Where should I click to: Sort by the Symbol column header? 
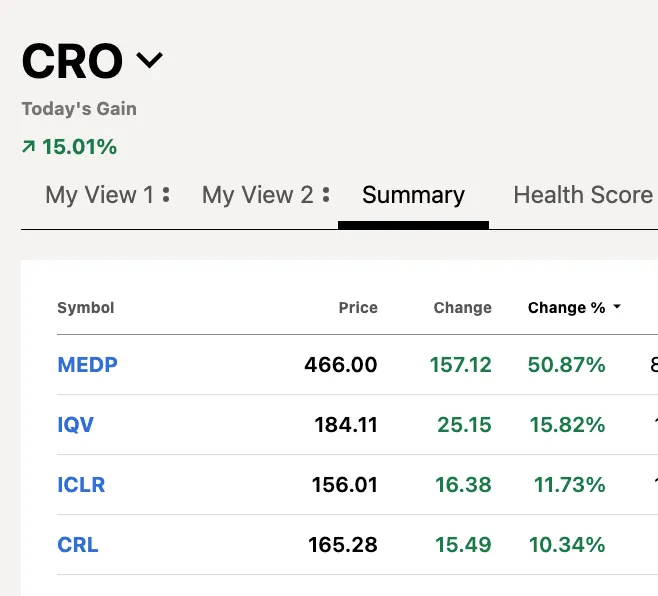click(x=86, y=308)
